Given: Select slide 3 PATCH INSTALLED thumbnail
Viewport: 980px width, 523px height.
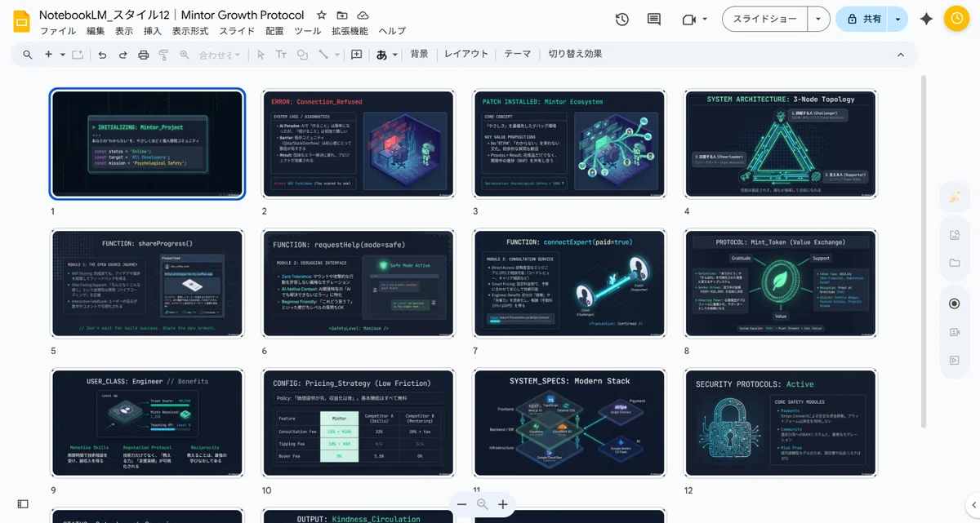Looking at the screenshot, I should [x=569, y=144].
